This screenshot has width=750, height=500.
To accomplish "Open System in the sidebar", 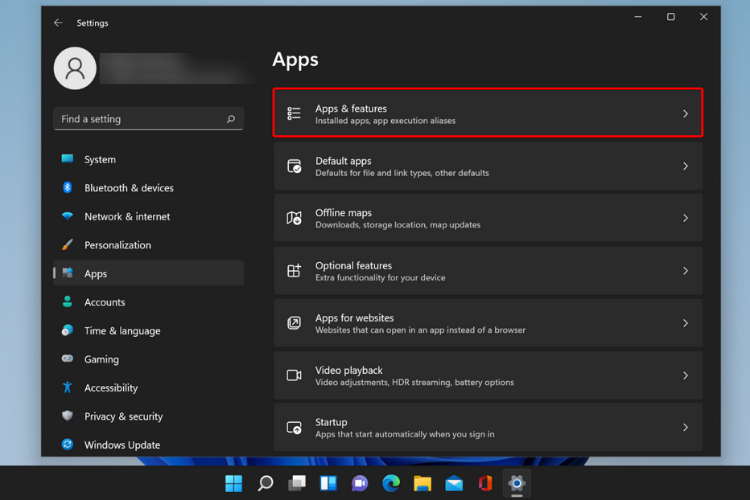I will [99, 159].
